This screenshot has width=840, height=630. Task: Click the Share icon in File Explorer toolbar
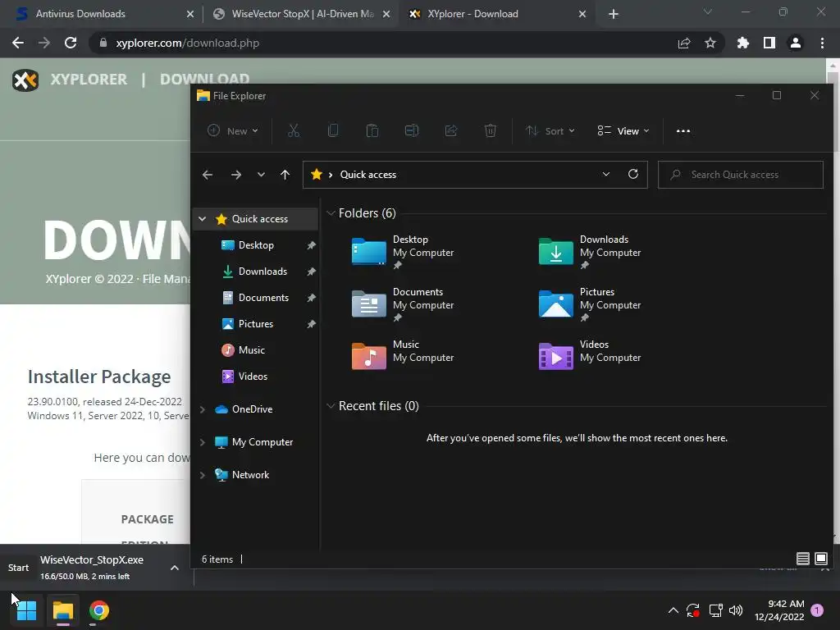coord(451,130)
